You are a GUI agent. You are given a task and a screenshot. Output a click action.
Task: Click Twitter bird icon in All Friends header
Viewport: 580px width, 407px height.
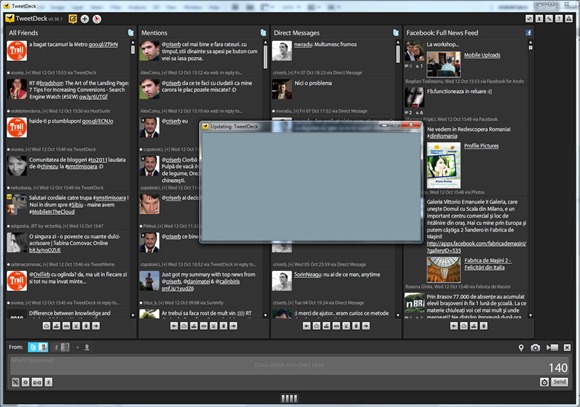[x=131, y=33]
